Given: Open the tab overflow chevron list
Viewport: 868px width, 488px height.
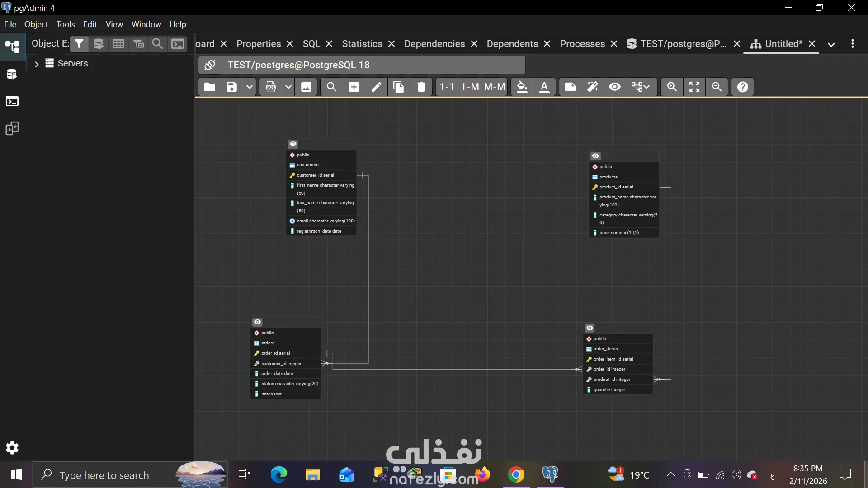Looking at the screenshot, I should (x=831, y=44).
